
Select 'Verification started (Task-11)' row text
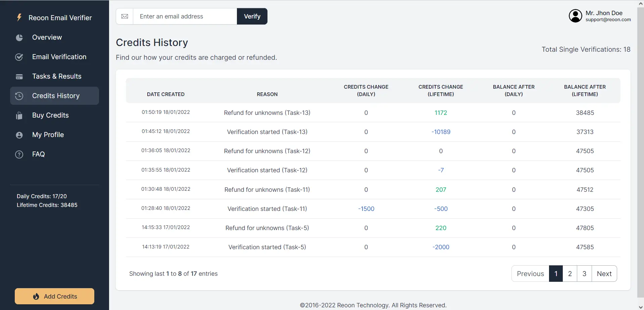coord(267,209)
